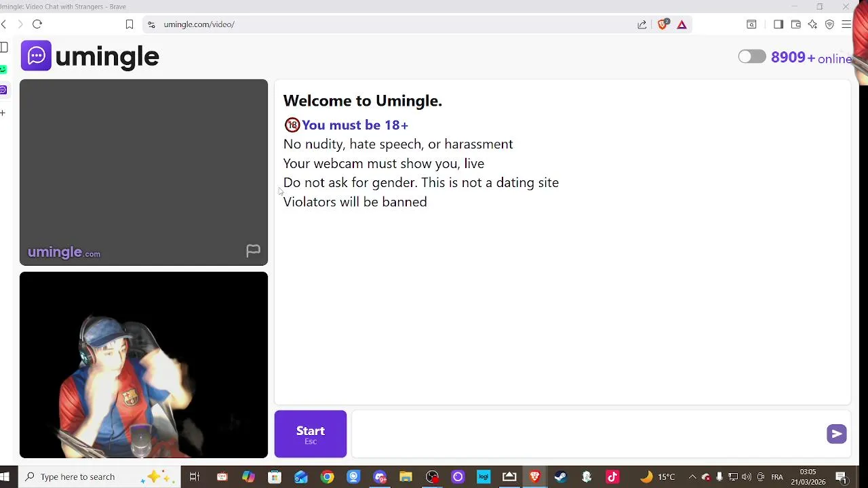868x488 pixels.
Task: Open File Explorer from the taskbar
Action: tap(406, 476)
